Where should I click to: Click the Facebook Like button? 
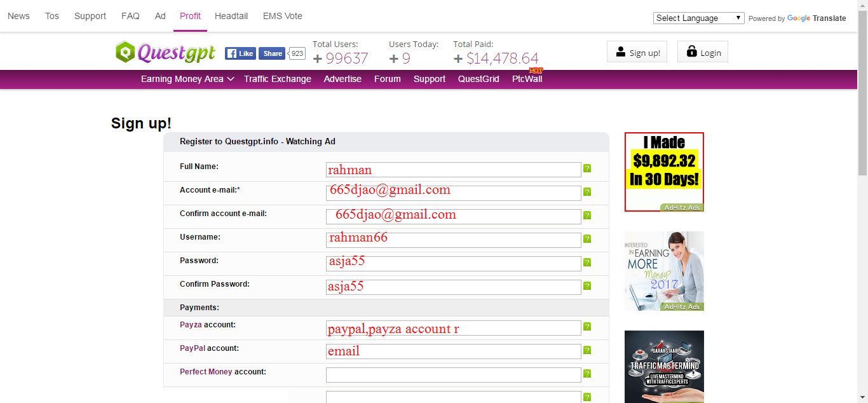[x=240, y=53]
